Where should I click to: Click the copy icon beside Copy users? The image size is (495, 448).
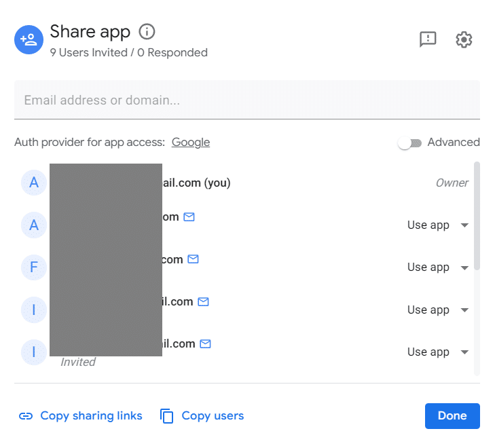[166, 416]
